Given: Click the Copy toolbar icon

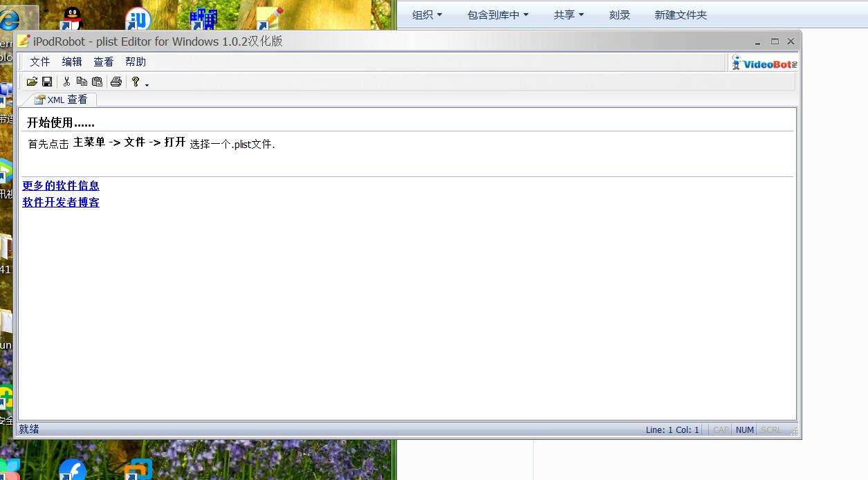Looking at the screenshot, I should [82, 82].
